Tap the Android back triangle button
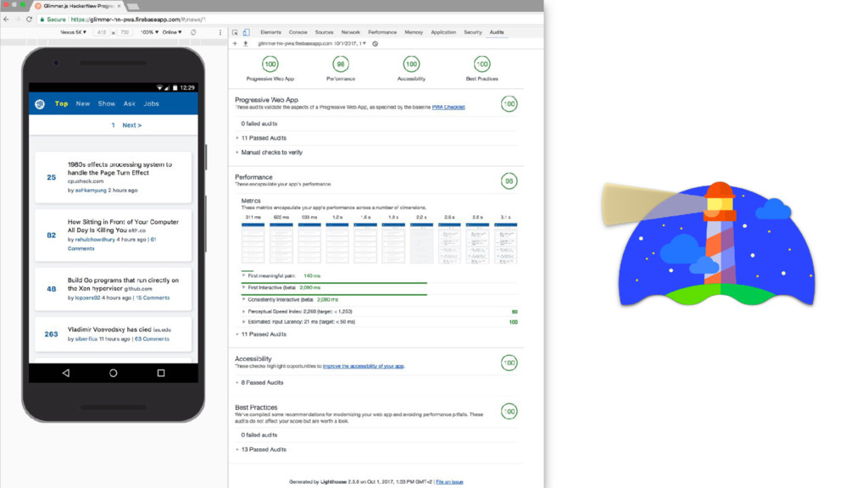 [x=66, y=373]
